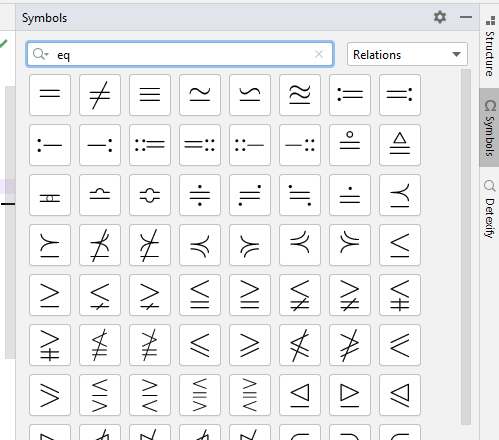Select the rising-dots equals symbol
This screenshot has width=499, height=440.
pyautogui.click(x=250, y=195)
